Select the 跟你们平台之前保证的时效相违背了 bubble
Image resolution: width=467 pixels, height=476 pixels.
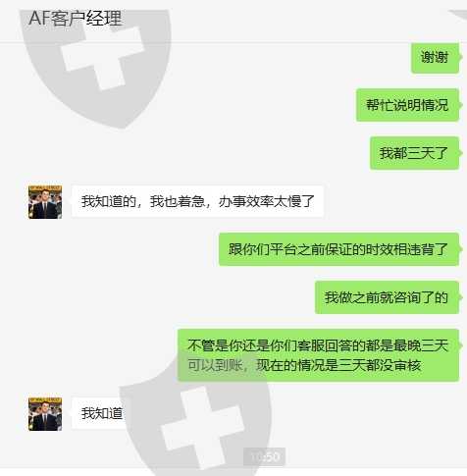tap(338, 249)
